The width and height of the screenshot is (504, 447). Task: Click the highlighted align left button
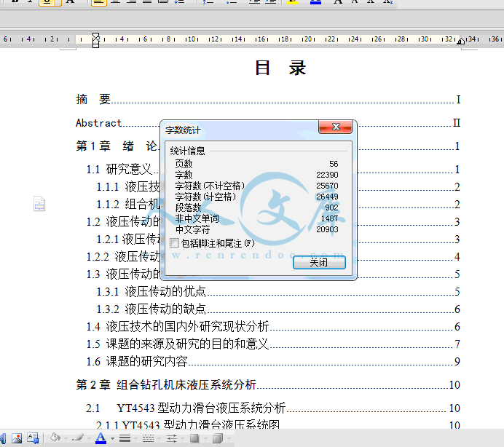pos(99,2)
